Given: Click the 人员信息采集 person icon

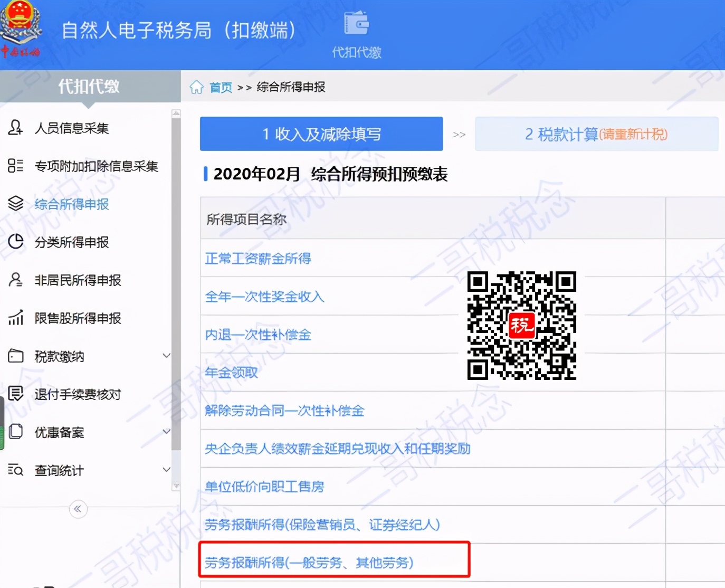Looking at the screenshot, I should pyautogui.click(x=15, y=128).
